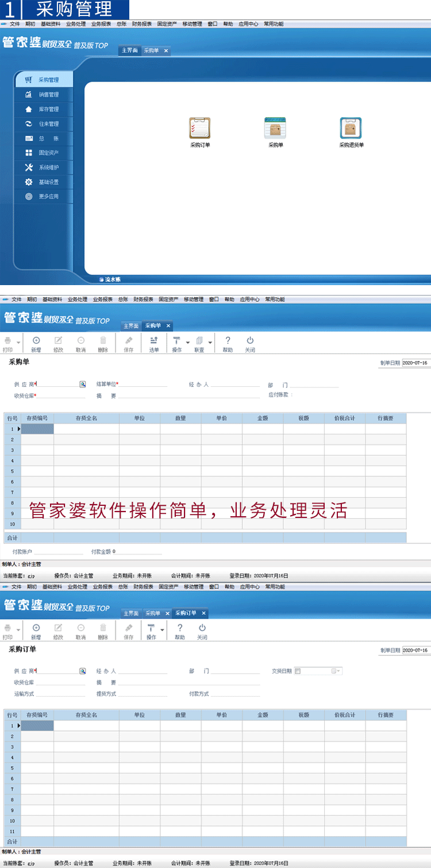Click 流水账 link at main interface bottom

pos(113,279)
